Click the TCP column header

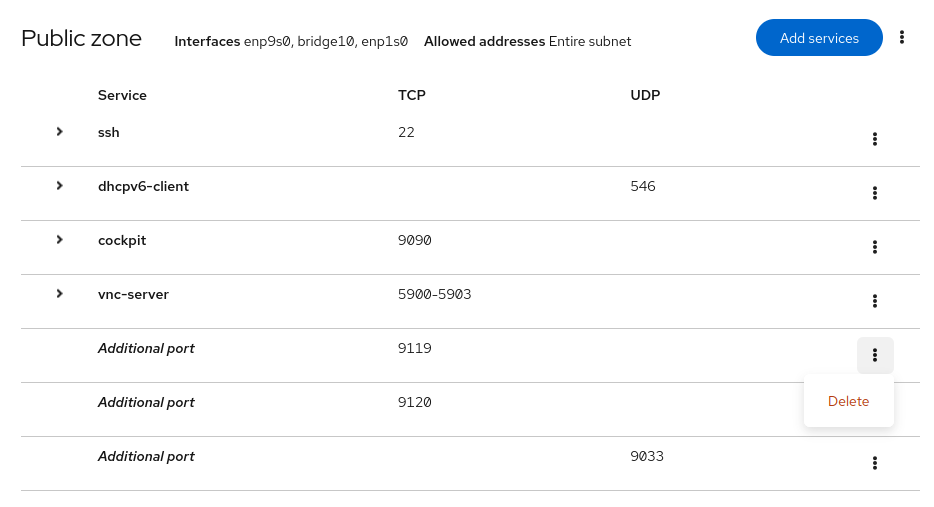pos(412,96)
